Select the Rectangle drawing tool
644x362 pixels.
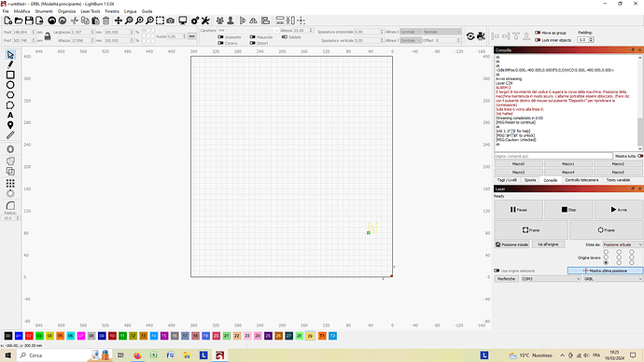pos(10,75)
